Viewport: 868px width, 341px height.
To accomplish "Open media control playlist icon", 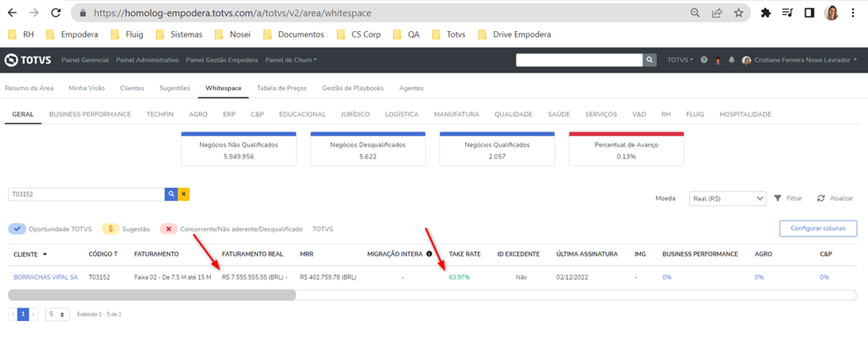I will pyautogui.click(x=788, y=13).
